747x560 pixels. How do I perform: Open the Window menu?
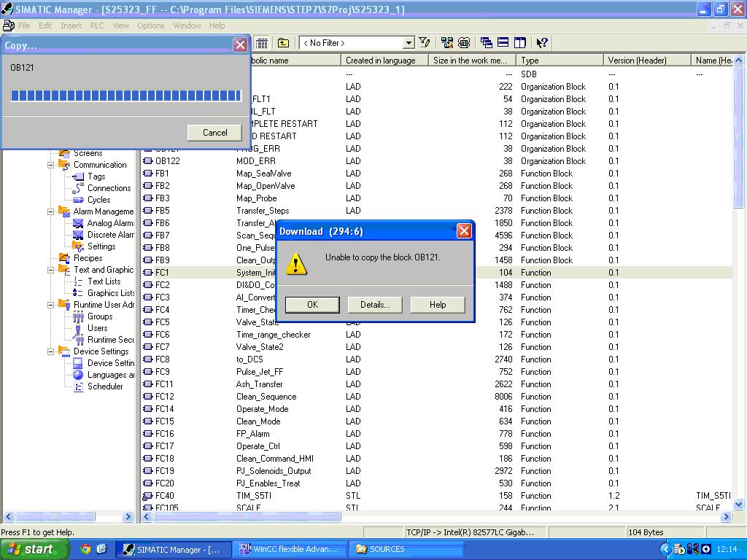pyautogui.click(x=187, y=26)
